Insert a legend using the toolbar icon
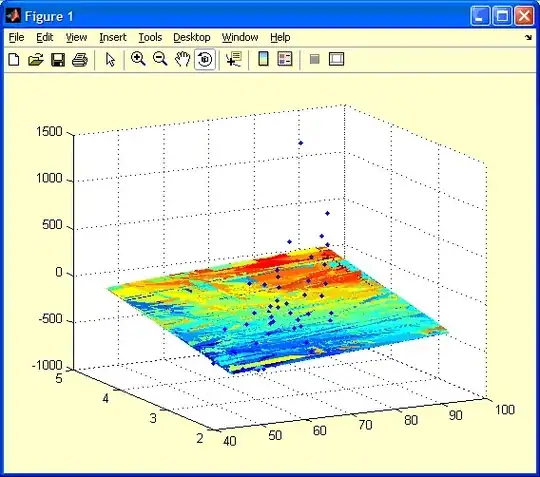The height and width of the screenshot is (477, 540). pos(285,59)
